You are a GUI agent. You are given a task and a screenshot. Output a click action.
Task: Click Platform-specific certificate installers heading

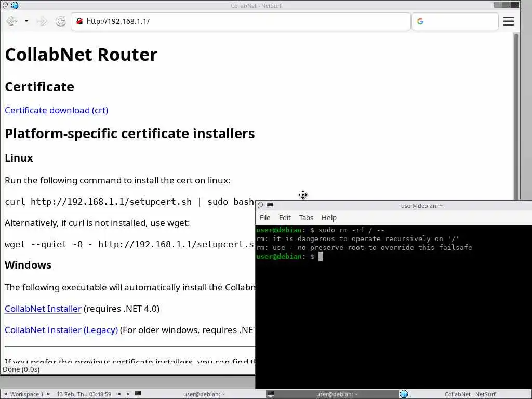(x=129, y=134)
